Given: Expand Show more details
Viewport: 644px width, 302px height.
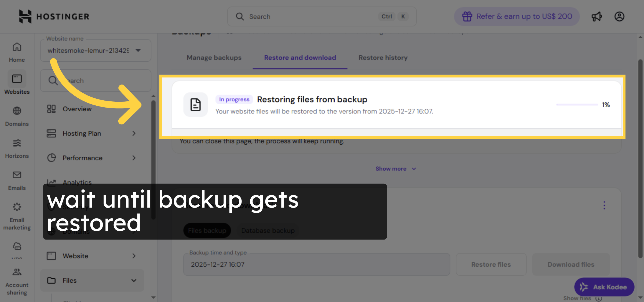Looking at the screenshot, I should pyautogui.click(x=396, y=169).
